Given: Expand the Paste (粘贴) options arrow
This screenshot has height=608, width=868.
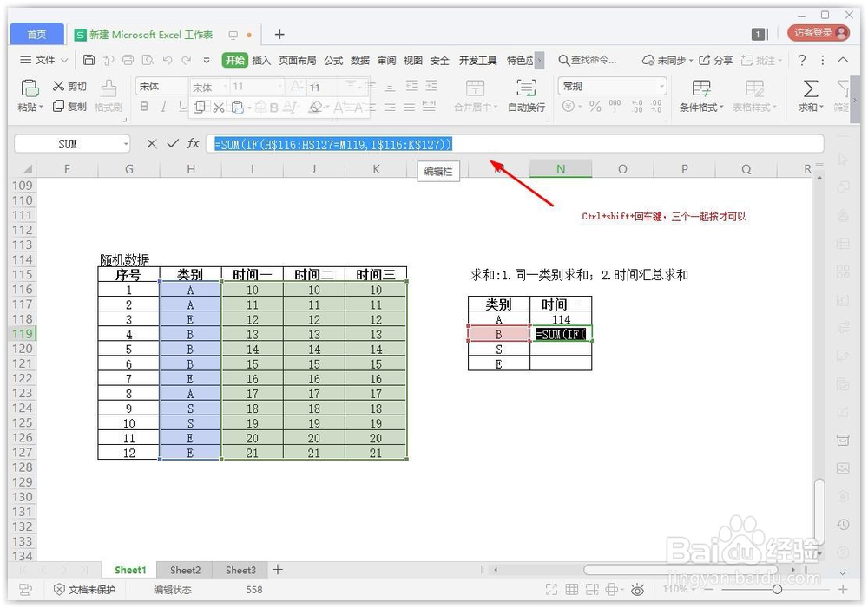Looking at the screenshot, I should pos(41,107).
